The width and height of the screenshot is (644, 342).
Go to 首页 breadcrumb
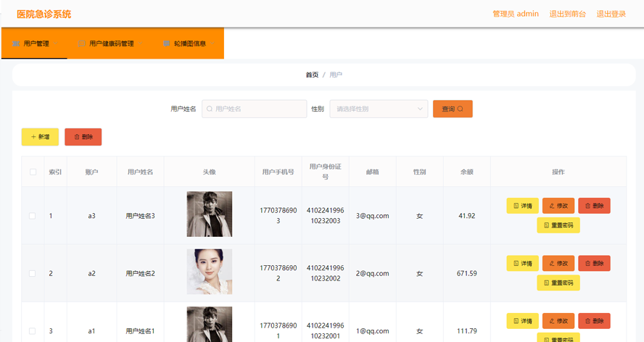(x=312, y=75)
